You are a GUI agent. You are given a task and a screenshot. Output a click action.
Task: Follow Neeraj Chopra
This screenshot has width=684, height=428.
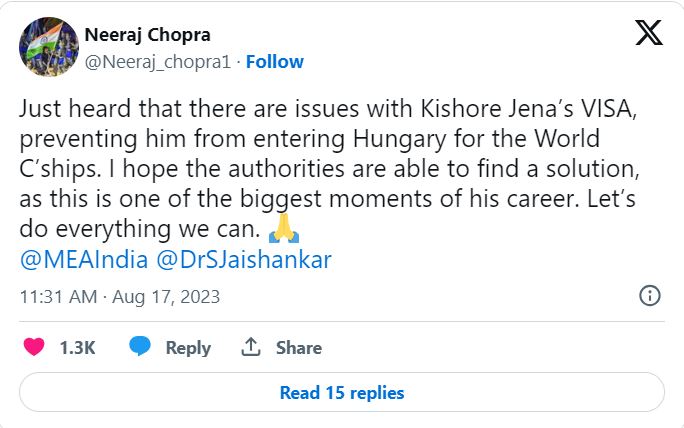[x=275, y=62]
